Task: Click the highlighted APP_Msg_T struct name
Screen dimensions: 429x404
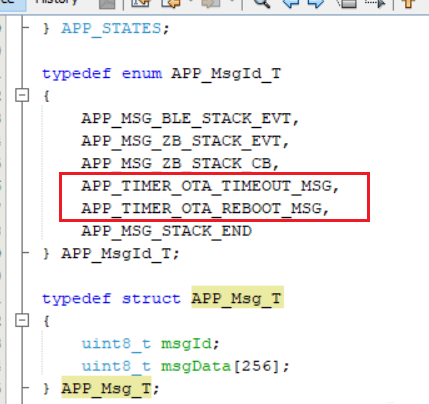Action: pos(237,298)
